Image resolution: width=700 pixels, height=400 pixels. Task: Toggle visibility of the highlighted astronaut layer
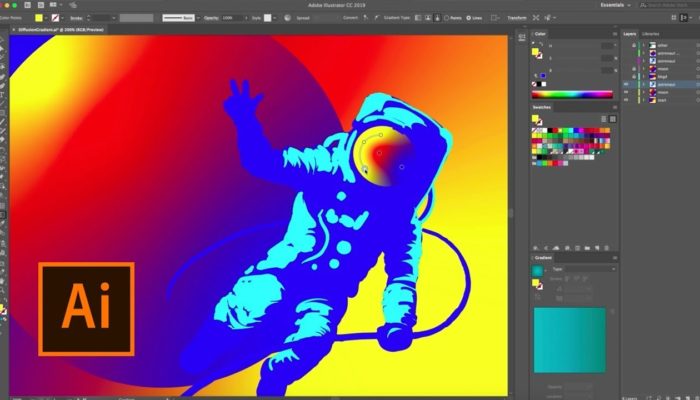point(626,84)
